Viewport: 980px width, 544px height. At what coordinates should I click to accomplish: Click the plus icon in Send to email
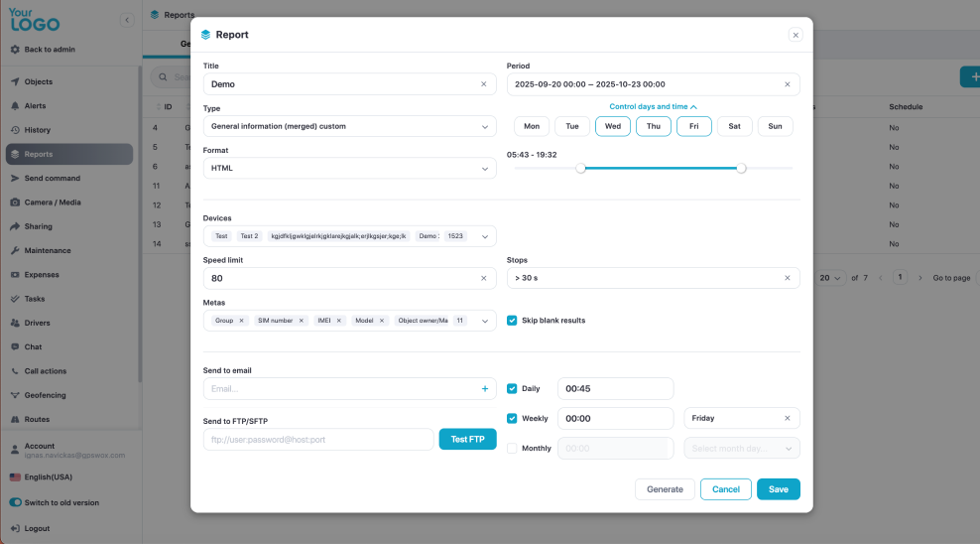tap(484, 389)
